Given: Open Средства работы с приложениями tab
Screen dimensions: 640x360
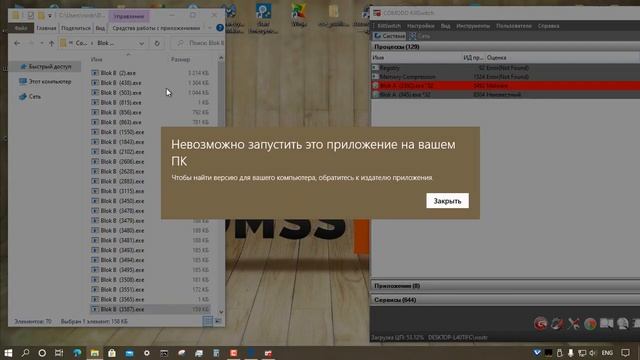Looking at the screenshot, I should click(156, 28).
